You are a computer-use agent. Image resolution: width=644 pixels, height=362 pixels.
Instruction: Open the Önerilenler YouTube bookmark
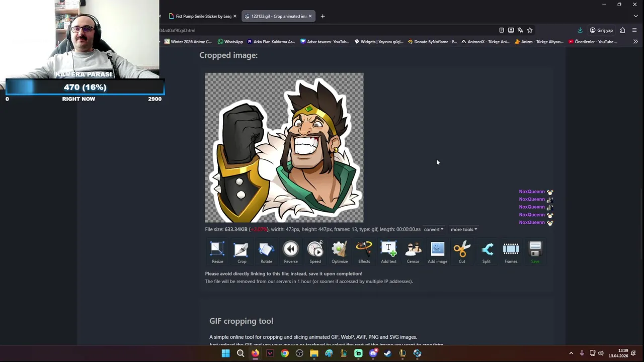[593, 42]
